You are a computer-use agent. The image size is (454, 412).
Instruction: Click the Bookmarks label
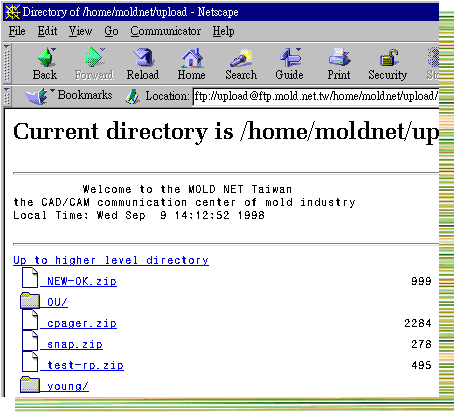coord(85,95)
